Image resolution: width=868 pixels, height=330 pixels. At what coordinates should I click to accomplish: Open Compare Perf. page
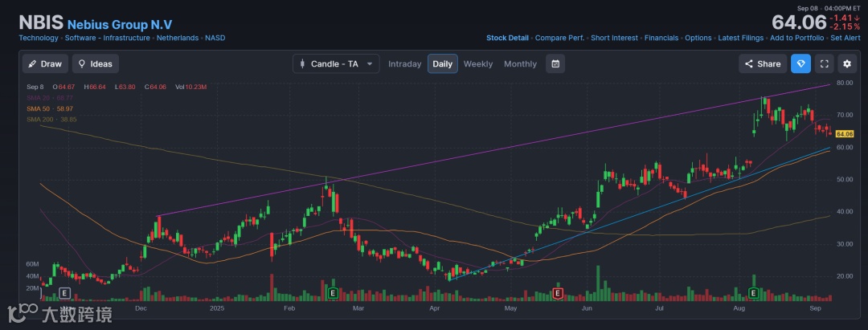click(559, 39)
